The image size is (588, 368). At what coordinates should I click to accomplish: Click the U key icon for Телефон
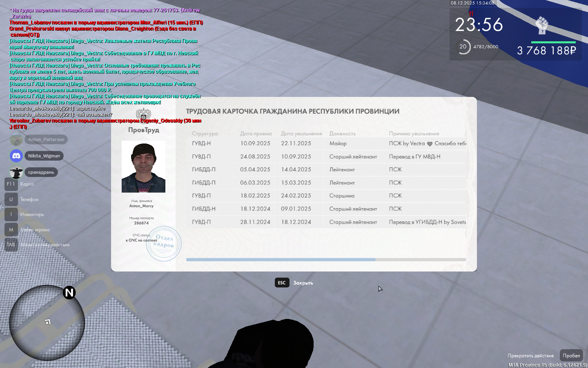tap(11, 199)
